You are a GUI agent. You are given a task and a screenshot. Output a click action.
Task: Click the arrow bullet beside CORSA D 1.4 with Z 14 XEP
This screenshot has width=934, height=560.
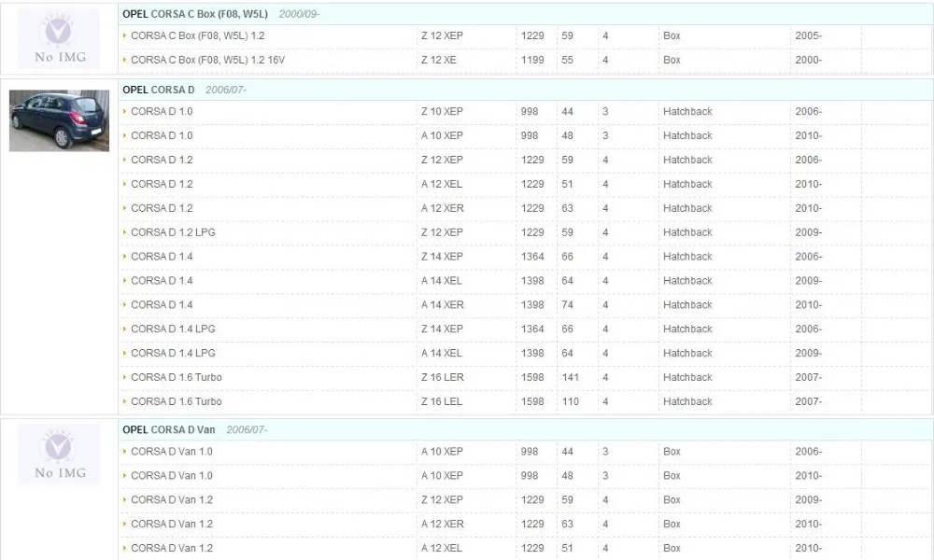pyautogui.click(x=124, y=257)
